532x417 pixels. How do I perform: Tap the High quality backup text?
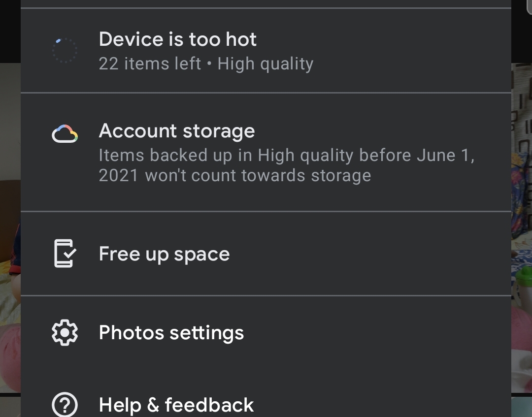click(x=266, y=64)
